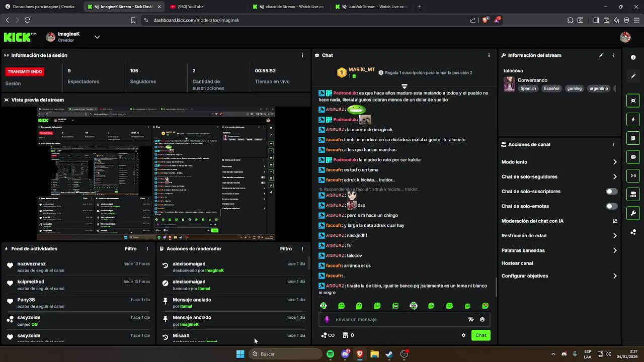The width and height of the screenshot is (644, 362).
Task: Open Steam from the Windows taskbar
Action: (x=389, y=354)
